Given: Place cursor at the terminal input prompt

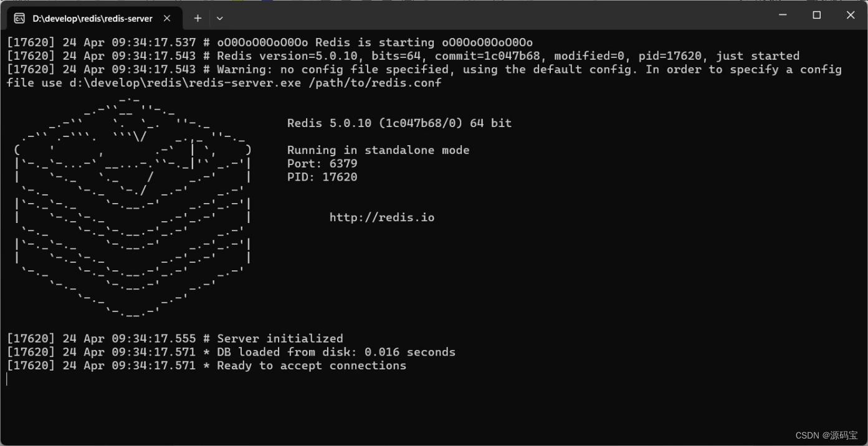Looking at the screenshot, I should pyautogui.click(x=7, y=379).
